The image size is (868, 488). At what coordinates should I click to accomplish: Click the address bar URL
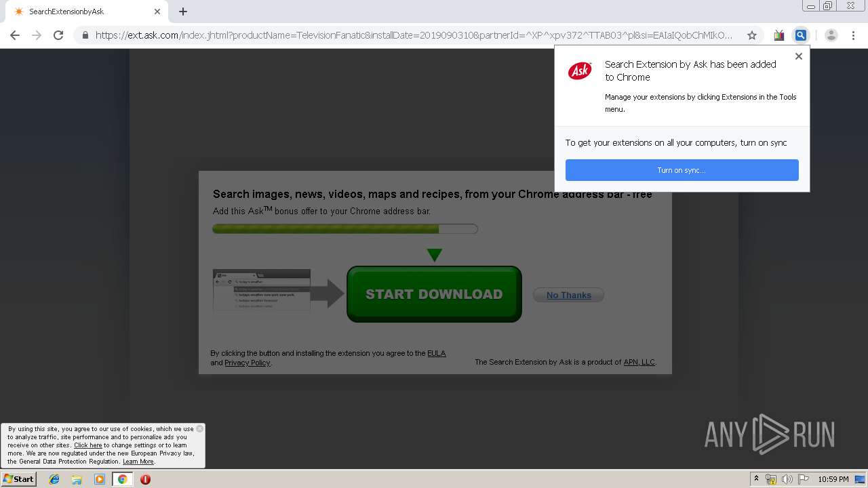click(x=414, y=35)
